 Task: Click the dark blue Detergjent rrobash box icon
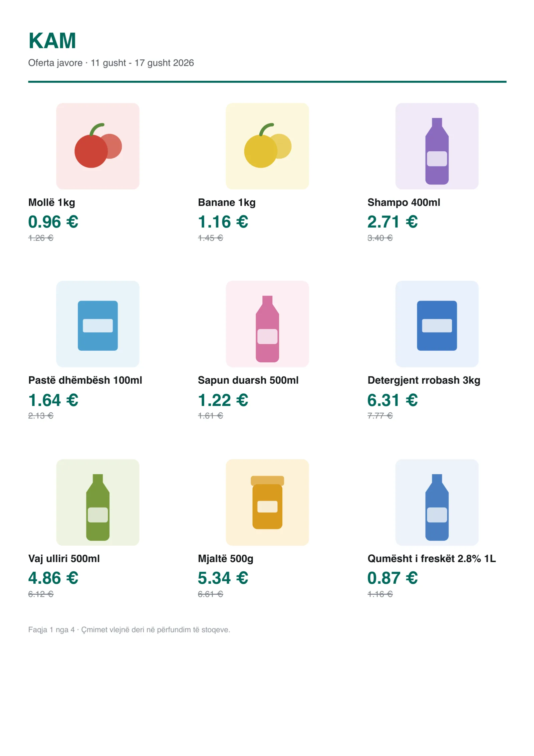pos(437,324)
